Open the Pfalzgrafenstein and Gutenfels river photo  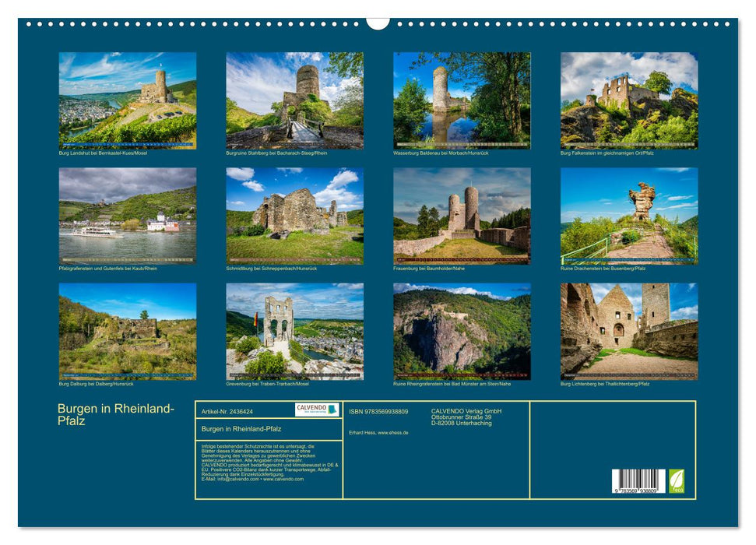[127, 216]
